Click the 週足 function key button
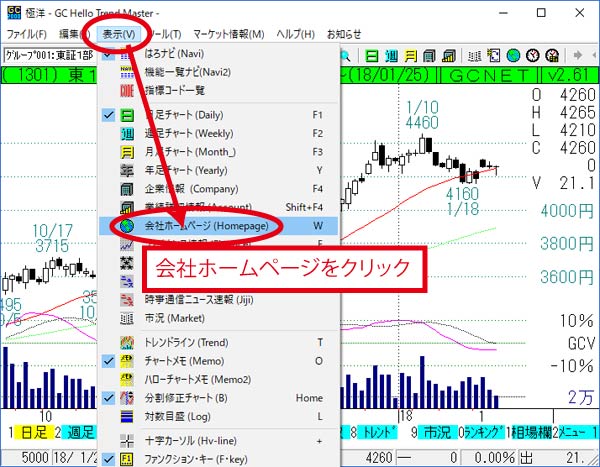Viewport: 600px width, 467px height. (x=80, y=433)
